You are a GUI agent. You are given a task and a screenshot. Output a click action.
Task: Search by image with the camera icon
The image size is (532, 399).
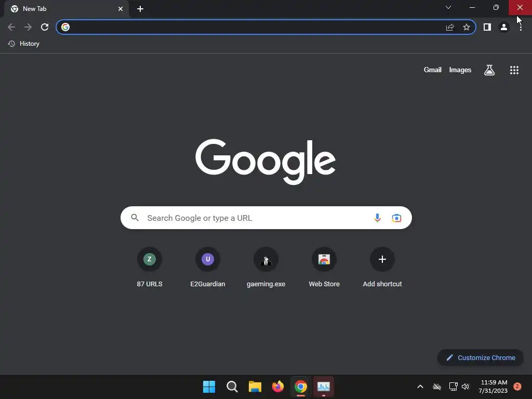tap(396, 218)
